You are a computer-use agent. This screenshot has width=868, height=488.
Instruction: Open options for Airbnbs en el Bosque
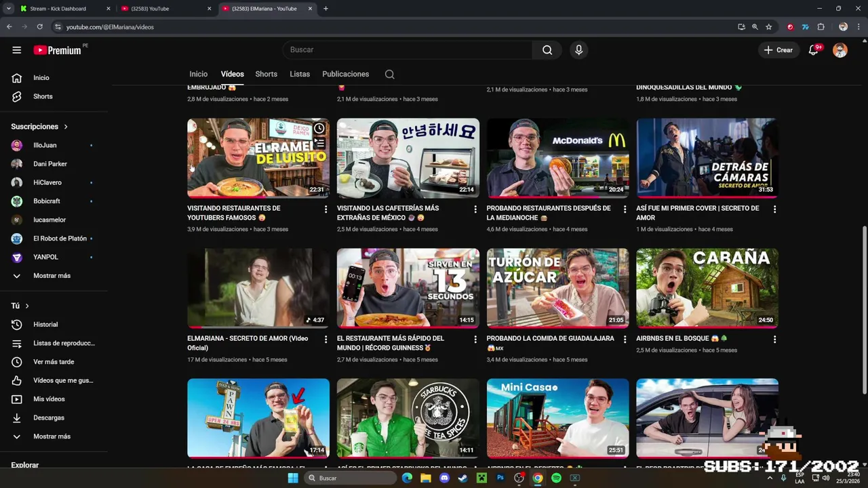pos(774,340)
